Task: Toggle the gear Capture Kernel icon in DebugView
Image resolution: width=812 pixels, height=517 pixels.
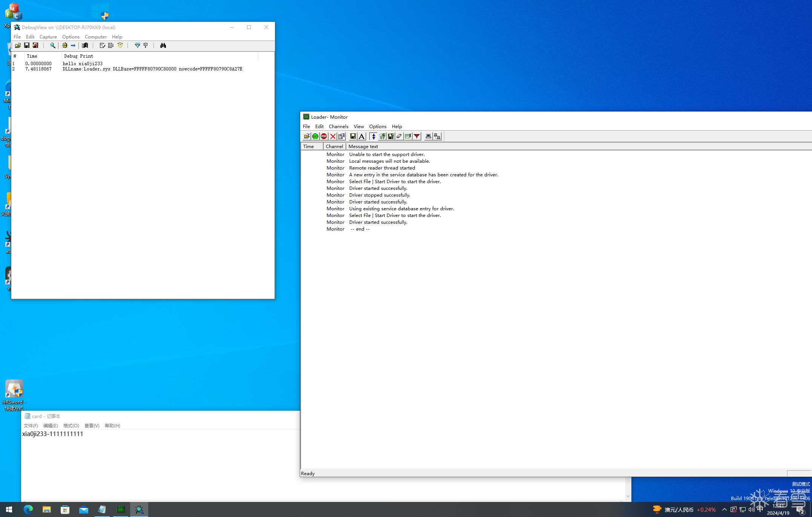Action: tap(65, 46)
